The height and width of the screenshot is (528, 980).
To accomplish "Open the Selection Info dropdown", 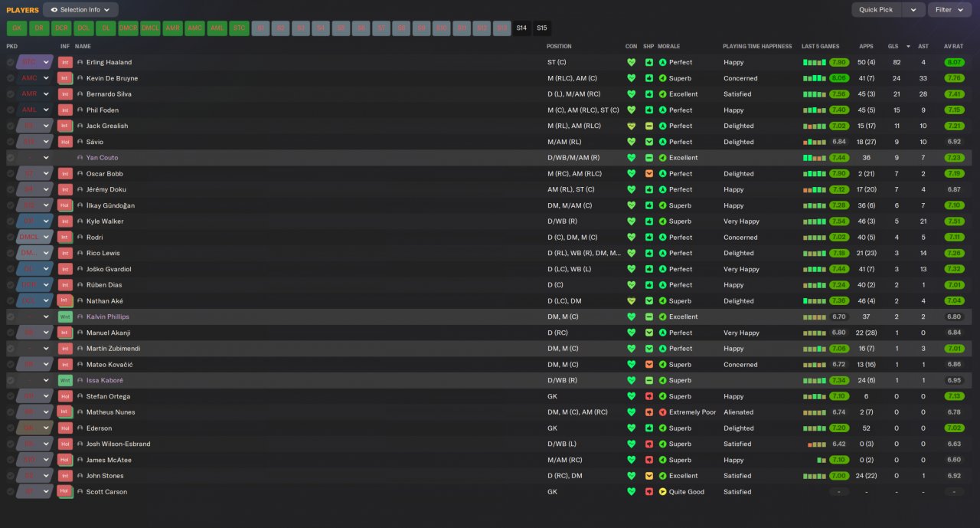I will tap(80, 10).
